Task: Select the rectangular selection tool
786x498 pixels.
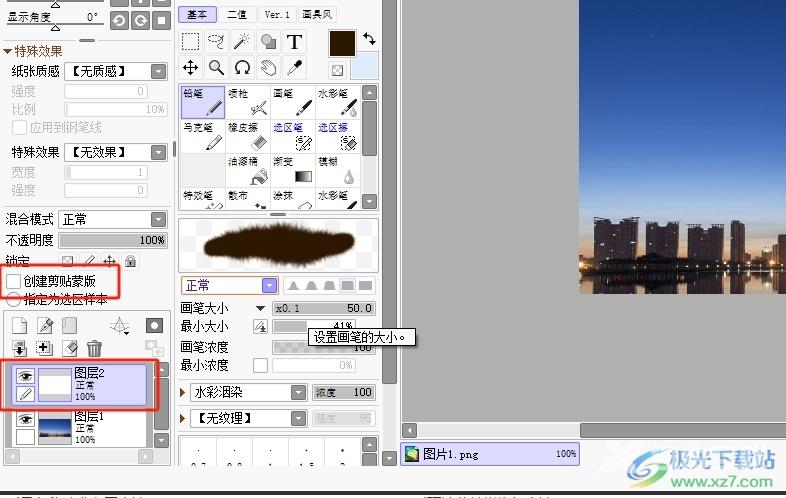Action: [190, 42]
